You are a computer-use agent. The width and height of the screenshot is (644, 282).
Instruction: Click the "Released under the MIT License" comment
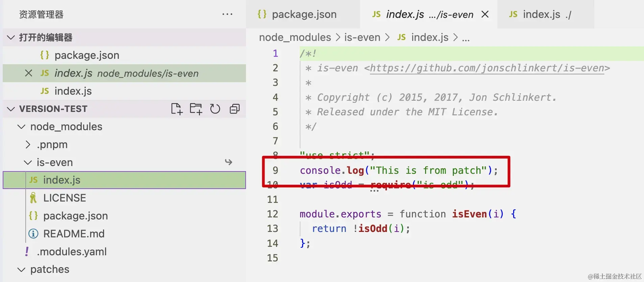coord(407,112)
